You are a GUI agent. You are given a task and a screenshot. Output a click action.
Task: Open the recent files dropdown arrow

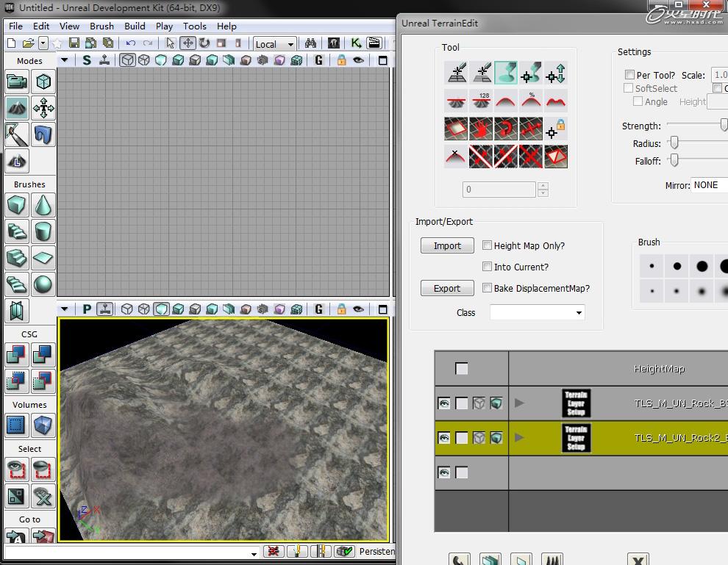tap(43, 43)
